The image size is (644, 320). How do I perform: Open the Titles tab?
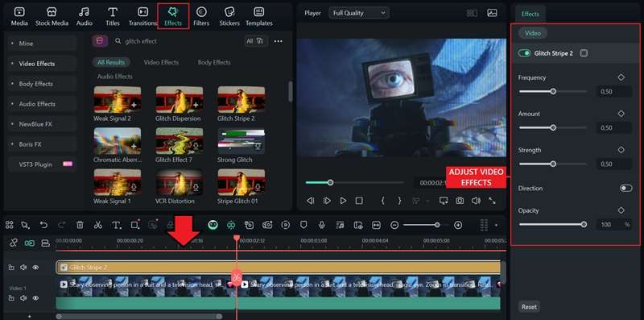pyautogui.click(x=113, y=16)
